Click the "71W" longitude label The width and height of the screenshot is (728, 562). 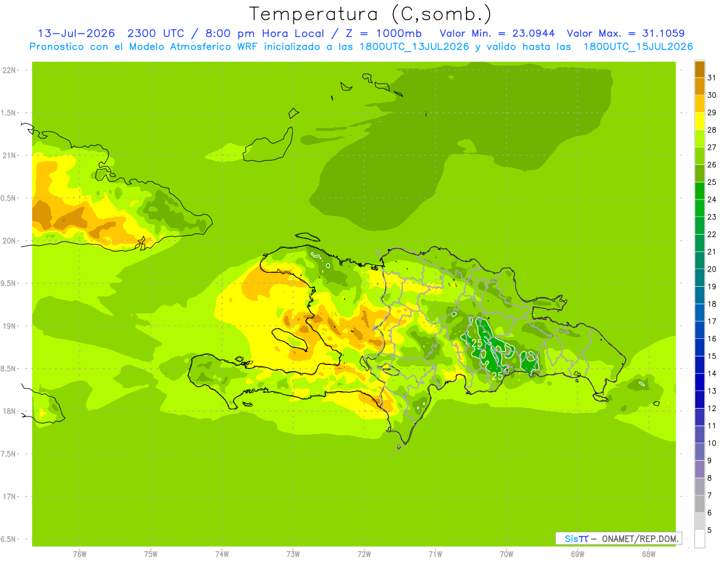(435, 554)
